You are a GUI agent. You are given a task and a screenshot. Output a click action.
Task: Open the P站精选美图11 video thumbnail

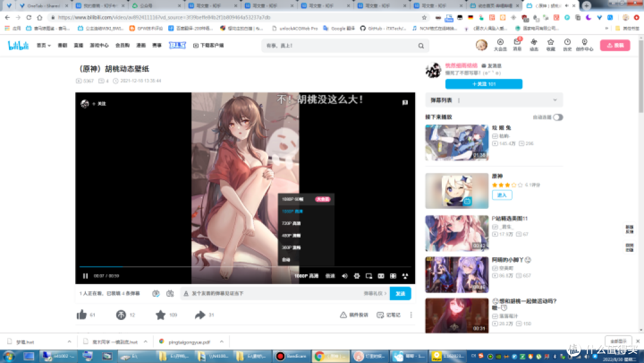point(457,233)
